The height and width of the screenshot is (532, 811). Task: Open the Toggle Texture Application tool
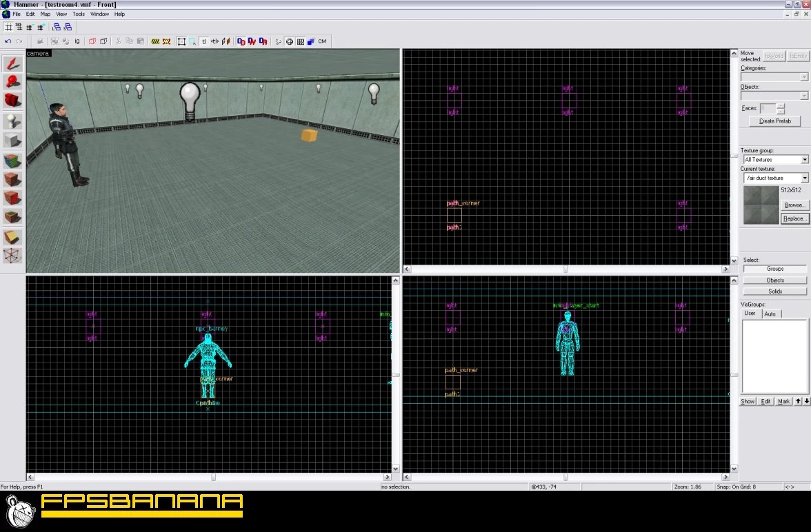coord(13,161)
